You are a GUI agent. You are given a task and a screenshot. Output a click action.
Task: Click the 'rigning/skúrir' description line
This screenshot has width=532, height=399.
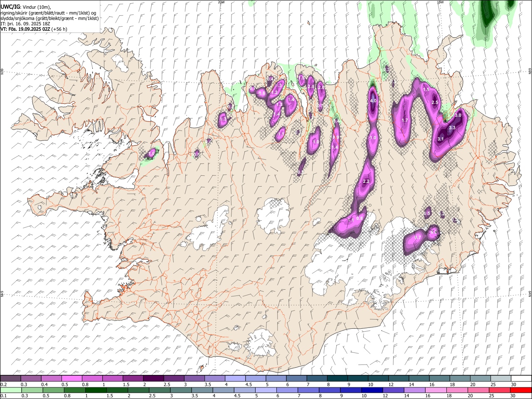point(48,12)
